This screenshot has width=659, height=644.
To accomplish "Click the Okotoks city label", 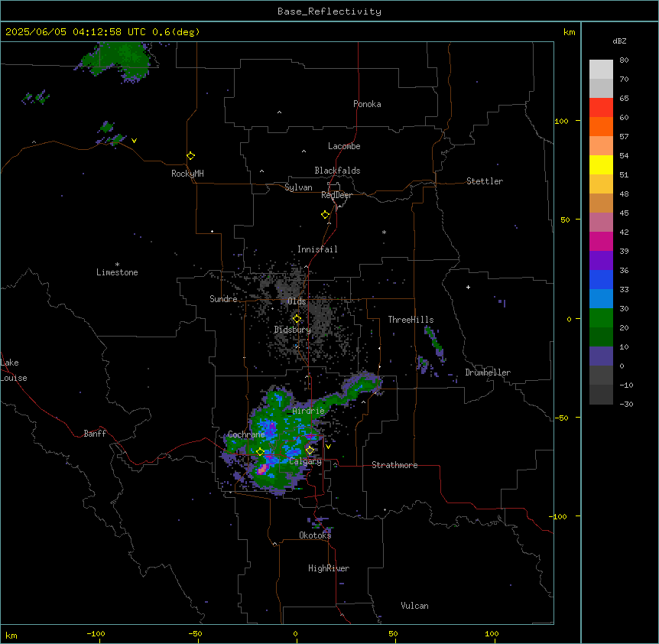I will pos(315,535).
